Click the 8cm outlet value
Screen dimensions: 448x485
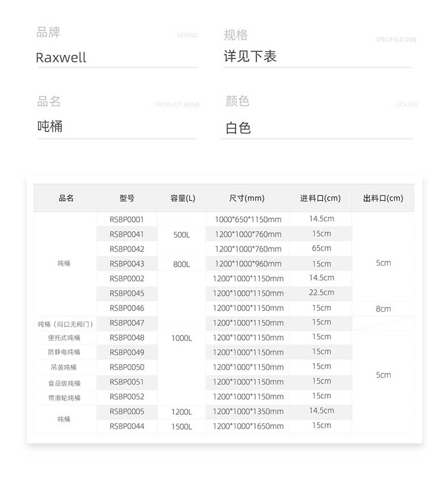pos(383,309)
